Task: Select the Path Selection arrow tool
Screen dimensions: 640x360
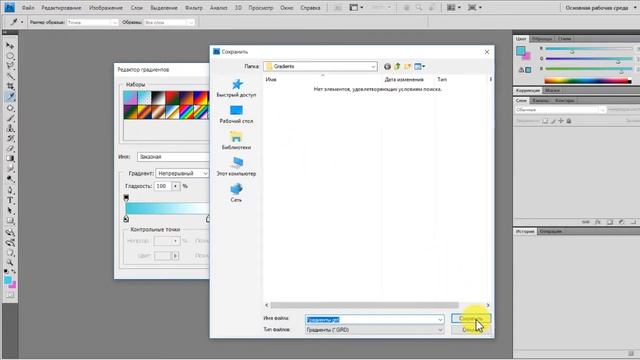Action: click(10, 211)
